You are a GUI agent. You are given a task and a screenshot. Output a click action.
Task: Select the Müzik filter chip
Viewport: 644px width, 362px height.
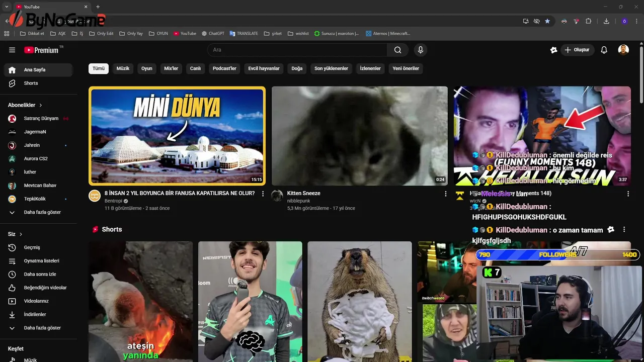click(123, 68)
